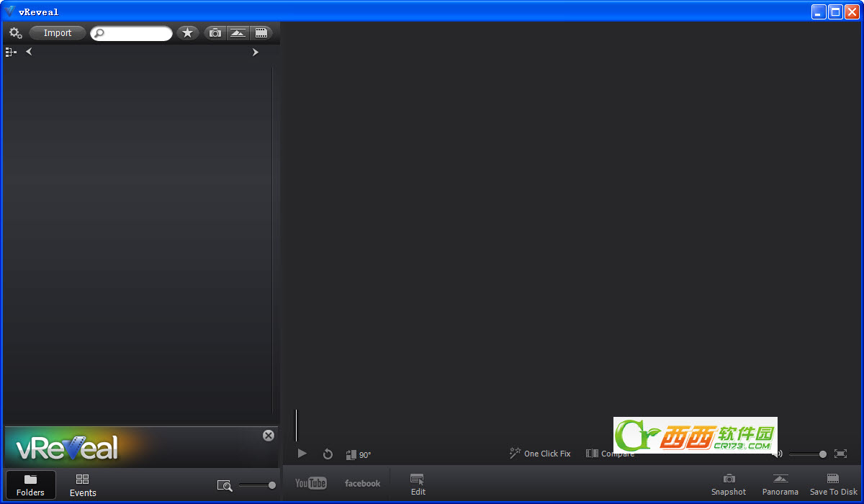Enter fullscreen preview mode
Viewport: 864px width, 504px height.
[x=840, y=454]
